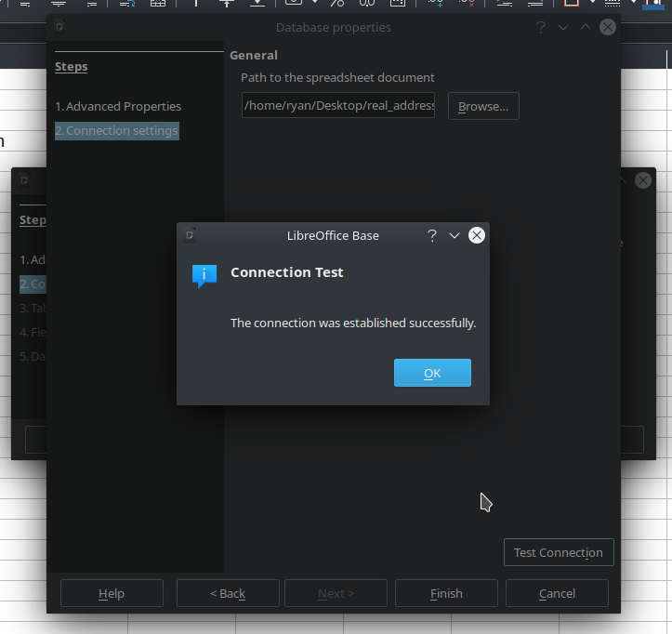Go Back in Database properties wizard
672x634 pixels.
coord(228,593)
